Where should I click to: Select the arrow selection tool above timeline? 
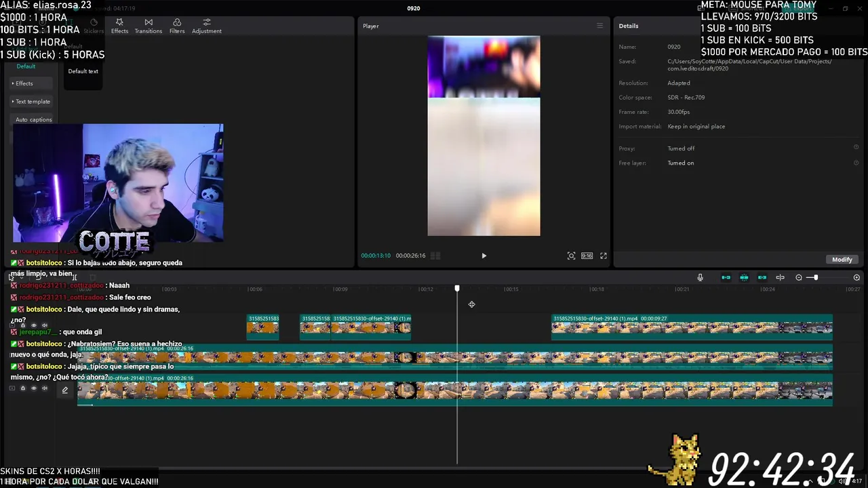coord(11,277)
